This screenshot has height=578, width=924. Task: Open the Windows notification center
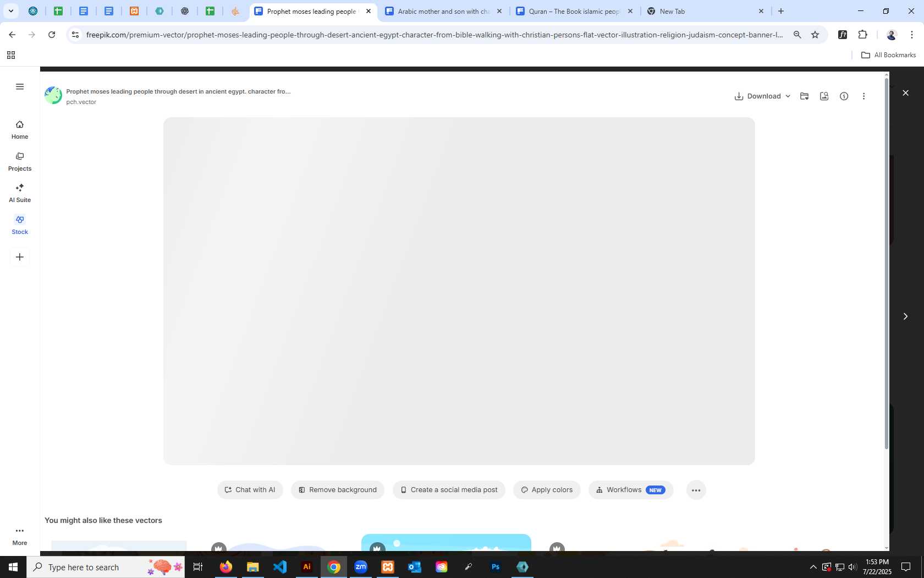pyautogui.click(x=906, y=567)
